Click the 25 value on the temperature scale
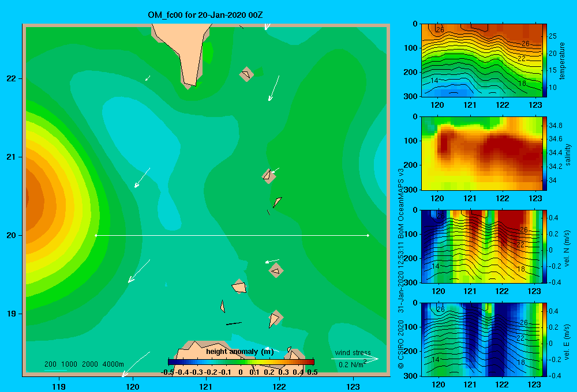The height and width of the screenshot is (392, 577). [553, 36]
